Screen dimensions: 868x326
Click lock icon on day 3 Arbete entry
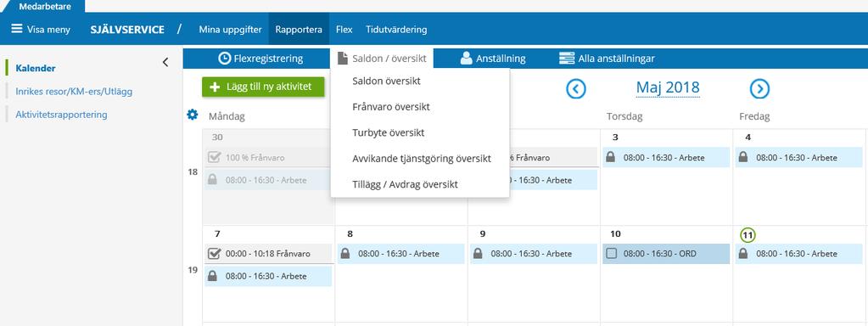(610, 157)
